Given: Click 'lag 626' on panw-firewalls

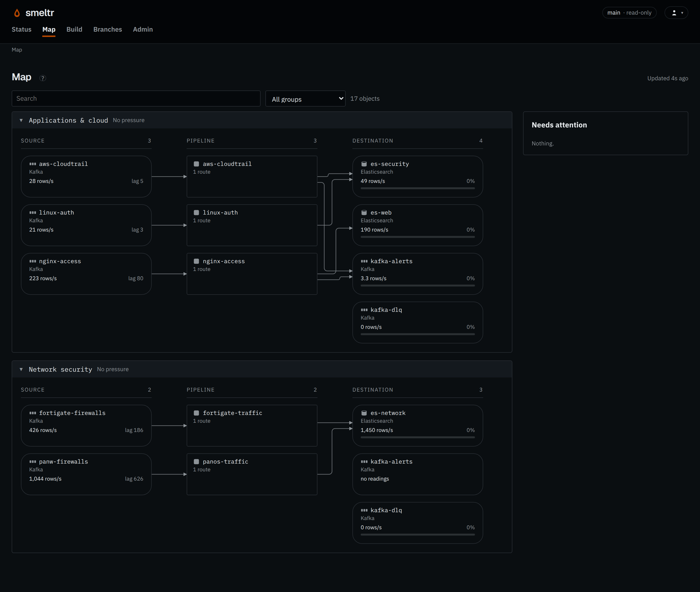Looking at the screenshot, I should point(134,479).
